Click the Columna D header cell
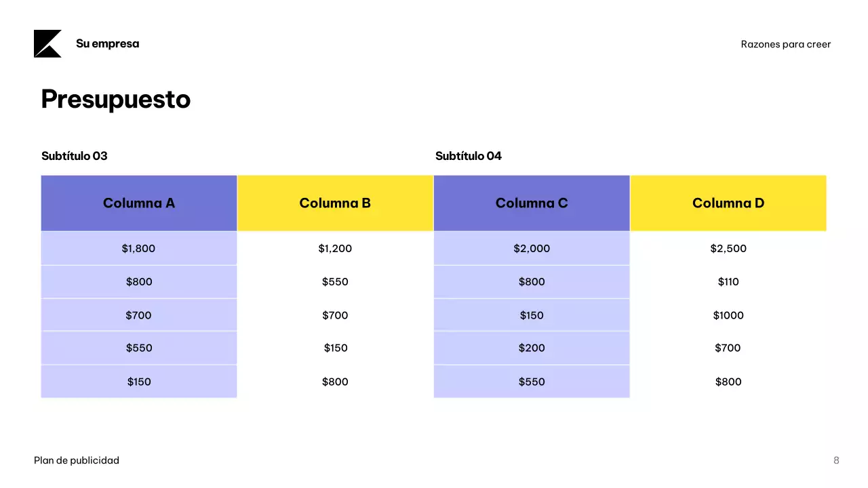The height and width of the screenshot is (488, 868). tap(728, 203)
